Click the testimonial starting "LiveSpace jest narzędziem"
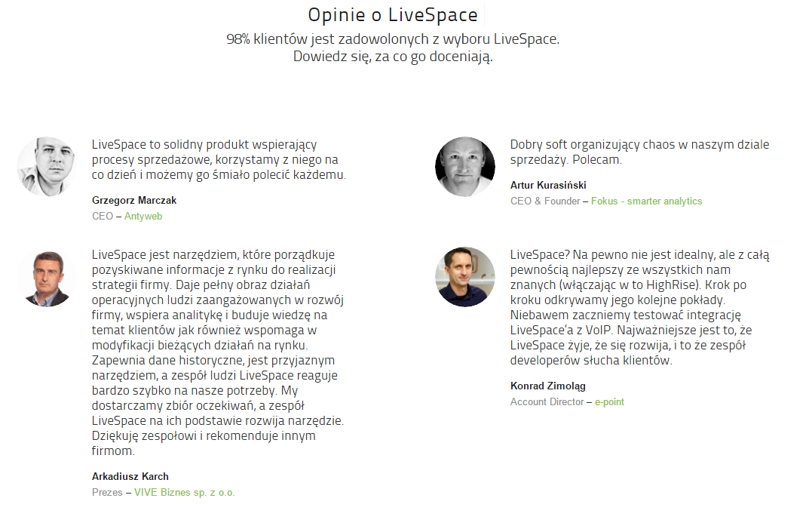Screen dimensions: 812x532 (x=219, y=352)
